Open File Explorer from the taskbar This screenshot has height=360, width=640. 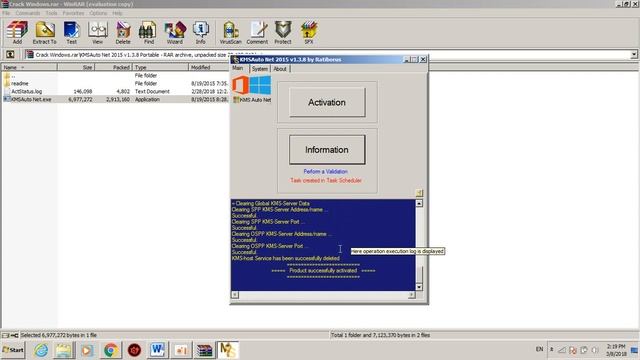coord(63,350)
